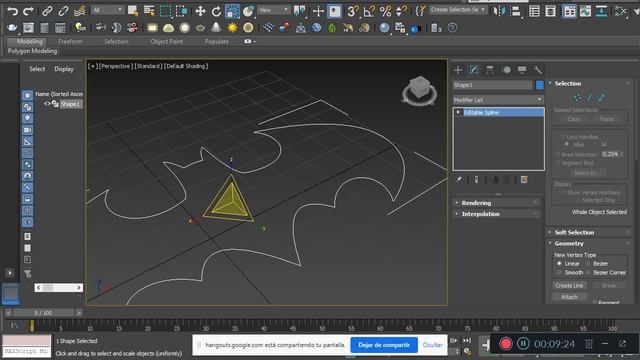Open the Create panel plus tab

pyautogui.click(x=458, y=70)
